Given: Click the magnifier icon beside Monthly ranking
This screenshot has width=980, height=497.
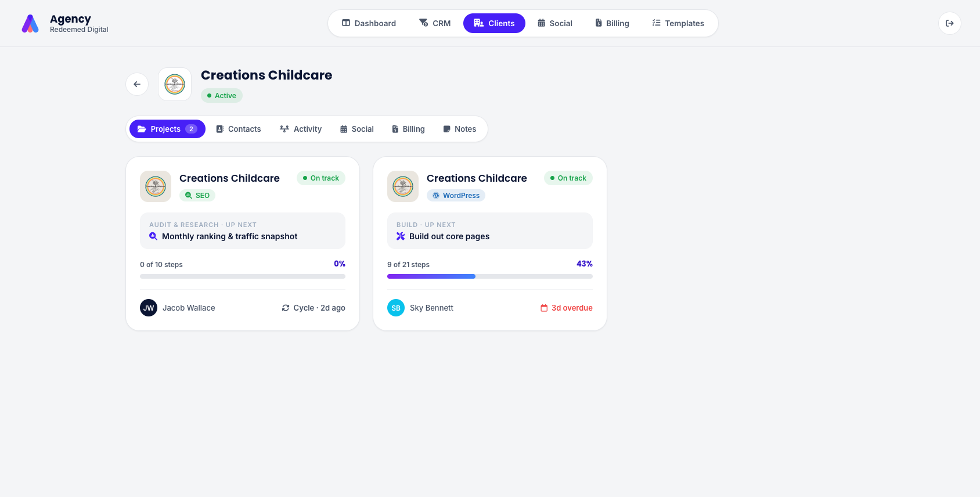Looking at the screenshot, I should (x=153, y=236).
